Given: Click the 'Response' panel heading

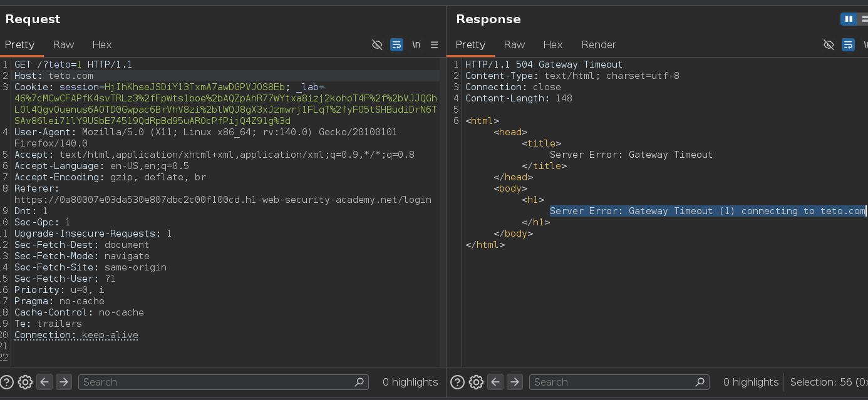Looking at the screenshot, I should click(488, 19).
